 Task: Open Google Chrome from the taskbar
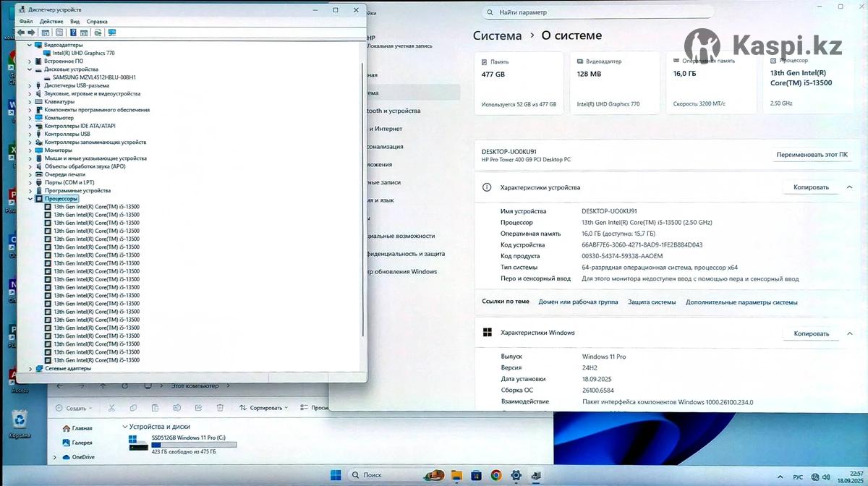click(x=496, y=475)
